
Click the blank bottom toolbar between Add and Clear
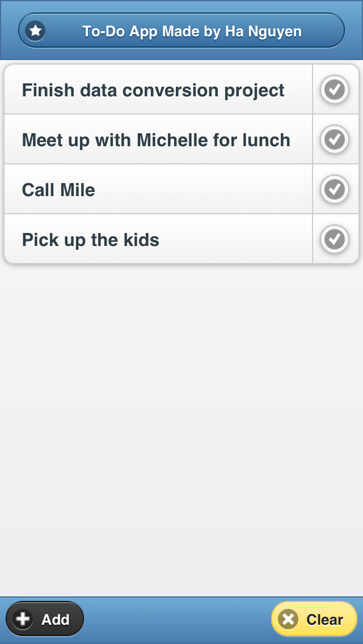pyautogui.click(x=177, y=619)
